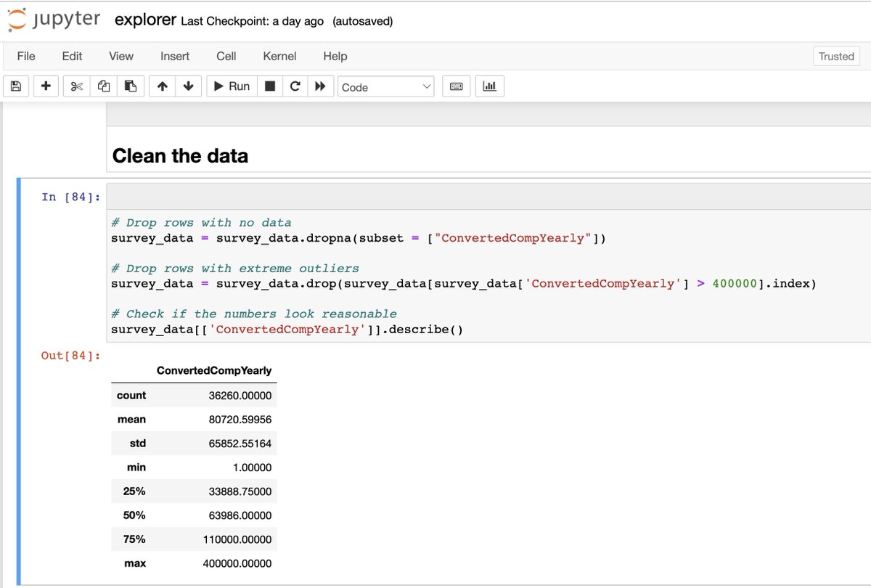The image size is (871, 588).
Task: Click the Last Checkpoint status text
Action: (252, 21)
